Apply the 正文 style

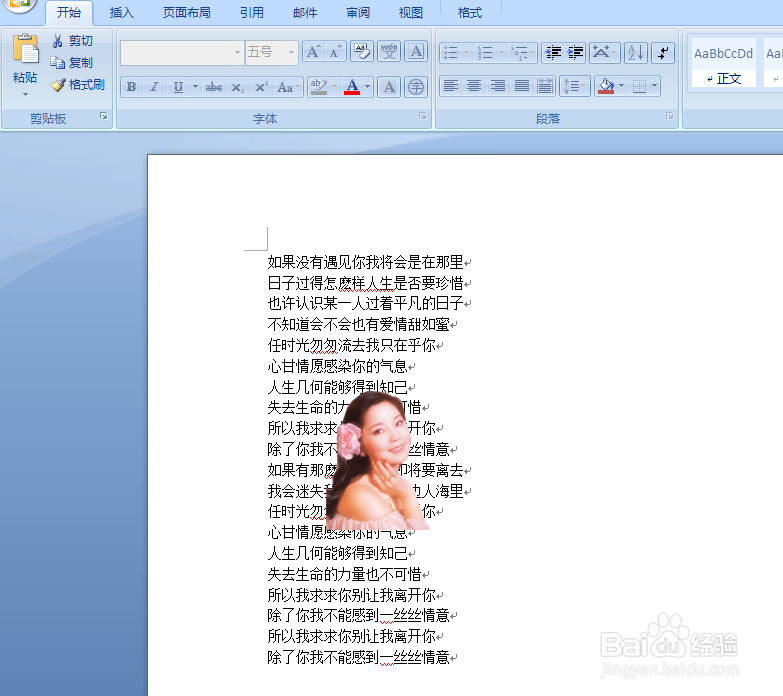[724, 62]
